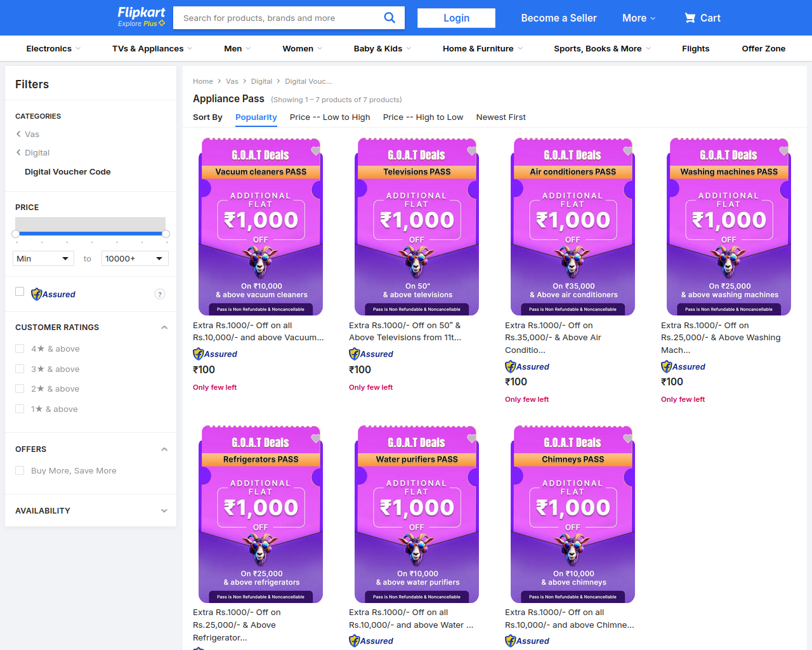Open the Min price dropdown
812x650 pixels.
(x=43, y=258)
